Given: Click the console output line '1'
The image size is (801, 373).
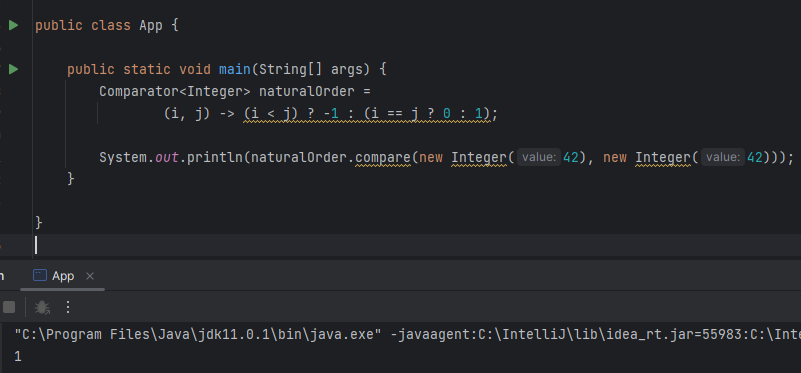Looking at the screenshot, I should pos(18,357).
